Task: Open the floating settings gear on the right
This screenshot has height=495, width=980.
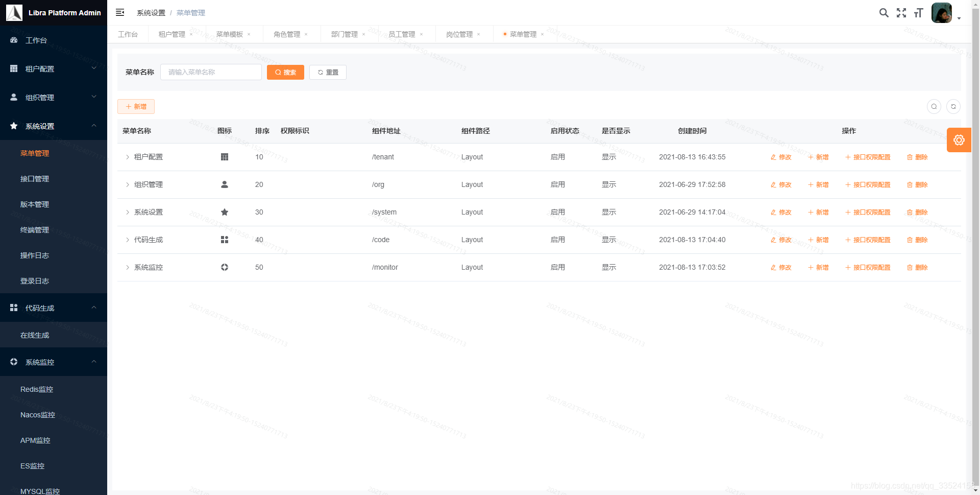Action: click(959, 140)
